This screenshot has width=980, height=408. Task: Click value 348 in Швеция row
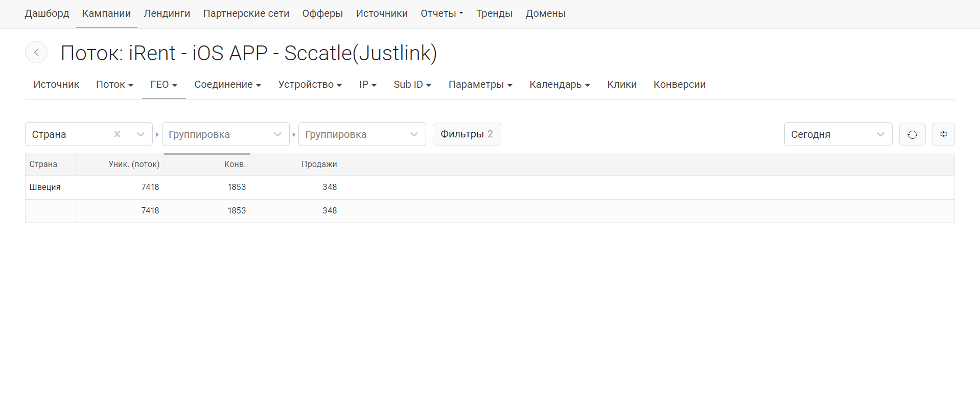tap(330, 187)
